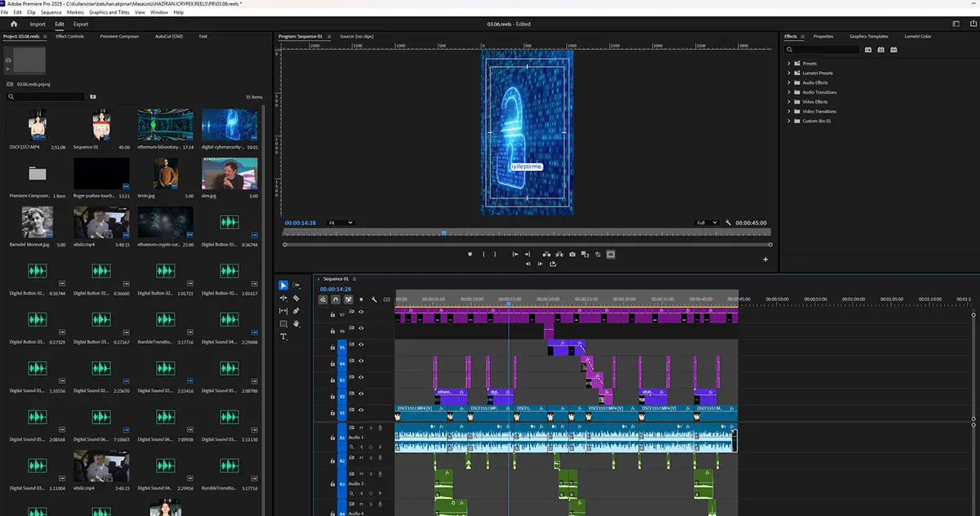Click Export Frame camera icon
This screenshot has height=516, width=980.
(572, 255)
